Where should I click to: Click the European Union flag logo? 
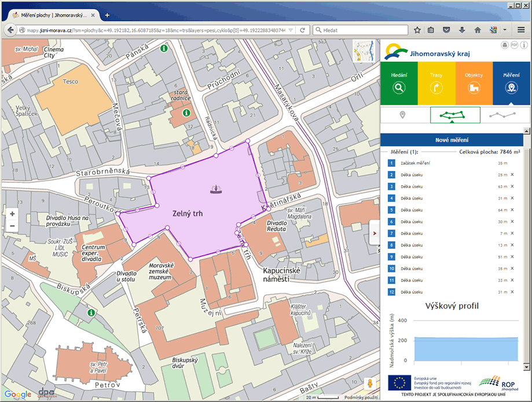399,383
